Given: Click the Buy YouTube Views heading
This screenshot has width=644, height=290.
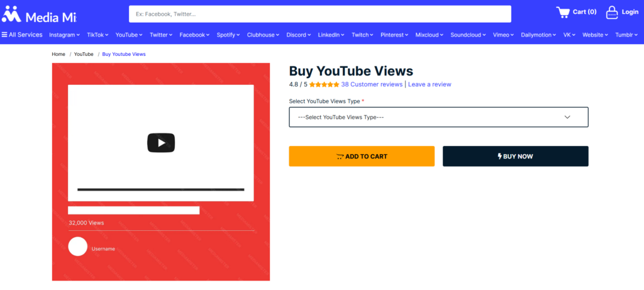Looking at the screenshot, I should [351, 70].
